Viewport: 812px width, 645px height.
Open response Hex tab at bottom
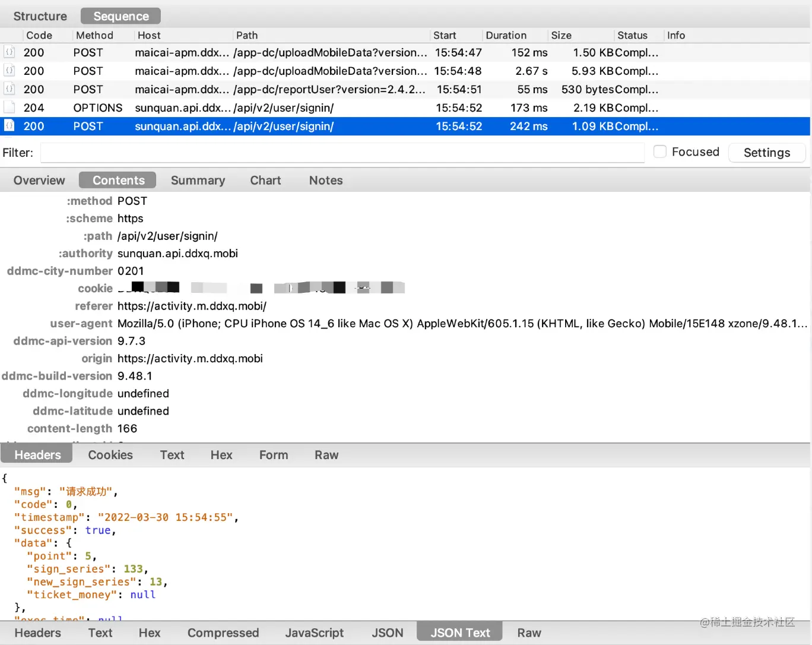click(150, 633)
